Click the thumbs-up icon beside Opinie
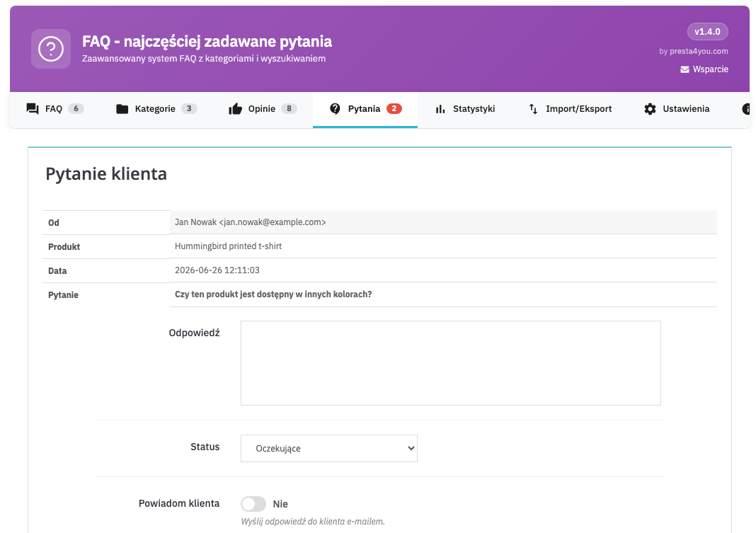The image size is (756, 533). coord(235,109)
